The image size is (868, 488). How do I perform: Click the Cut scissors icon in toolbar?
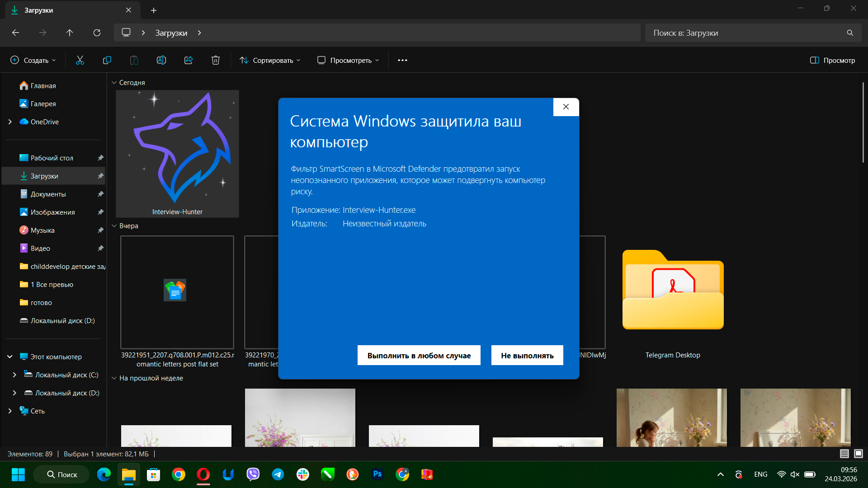[80, 60]
